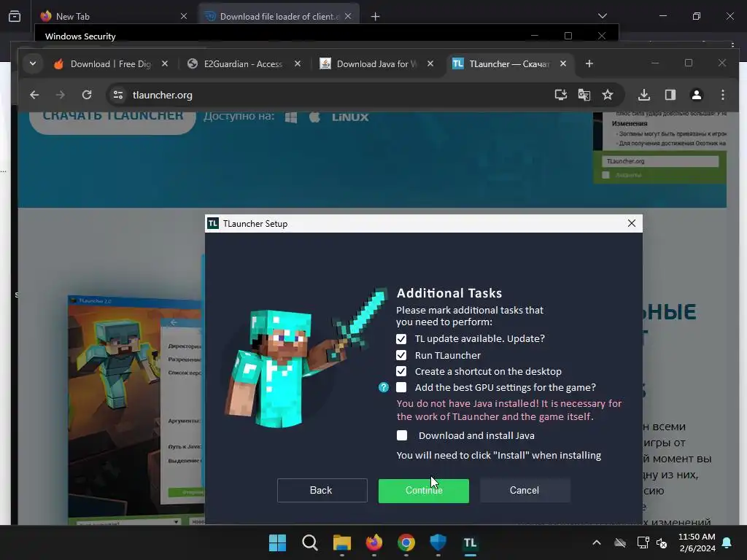Check the Download and install Java checkbox
This screenshot has height=560, width=747.
point(402,435)
